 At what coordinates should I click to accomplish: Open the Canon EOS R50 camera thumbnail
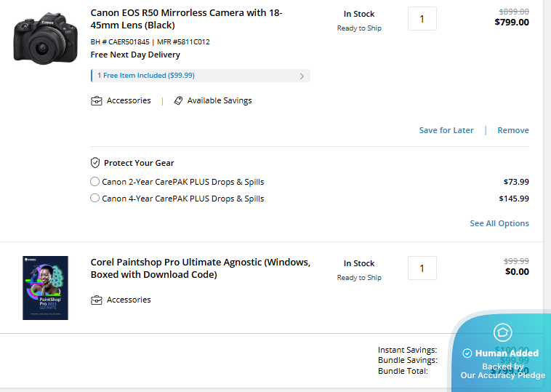pyautogui.click(x=44, y=36)
